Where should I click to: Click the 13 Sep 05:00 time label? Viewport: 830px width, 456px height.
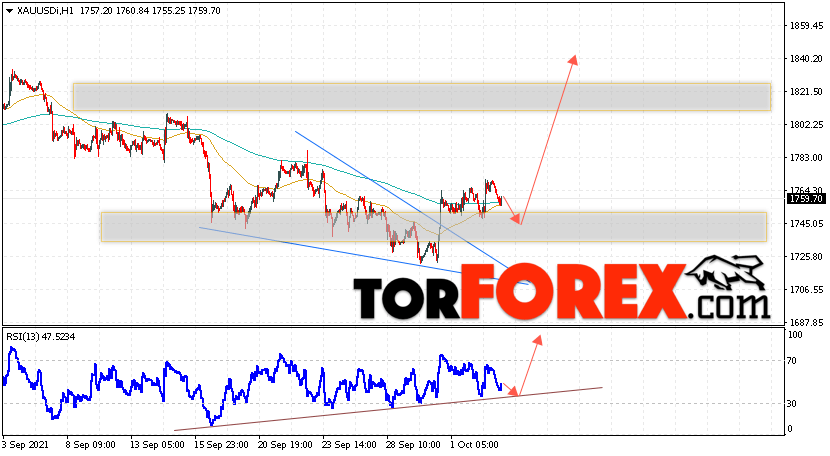157,445
